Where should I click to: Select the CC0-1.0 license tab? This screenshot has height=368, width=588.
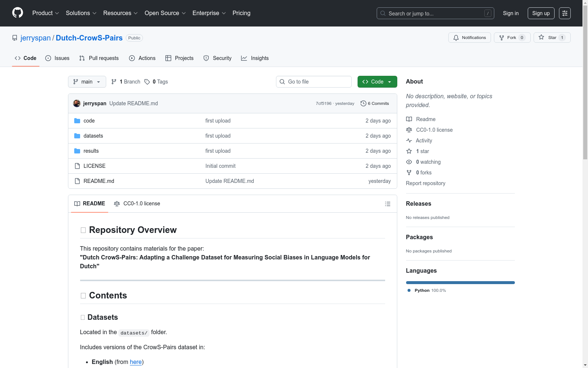(x=137, y=204)
